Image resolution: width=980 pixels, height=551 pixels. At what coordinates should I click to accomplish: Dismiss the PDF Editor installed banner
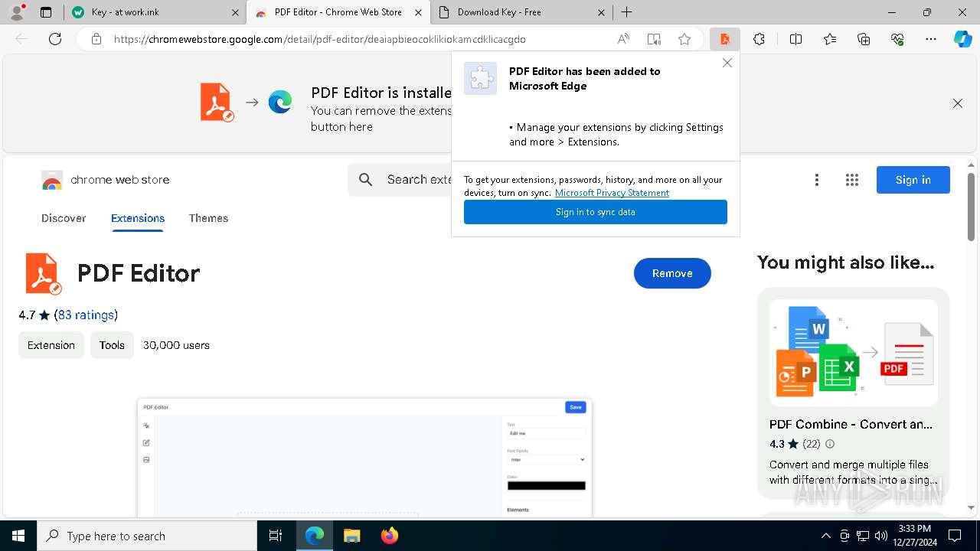click(958, 103)
